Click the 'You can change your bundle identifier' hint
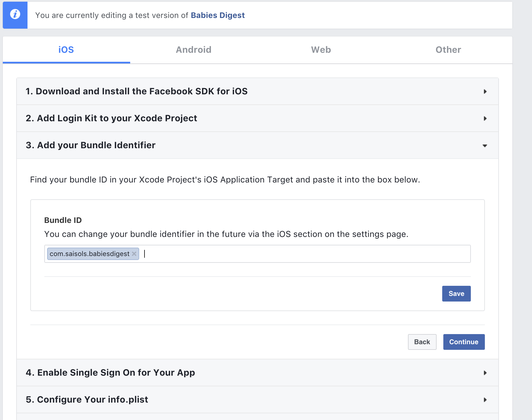 click(226, 234)
